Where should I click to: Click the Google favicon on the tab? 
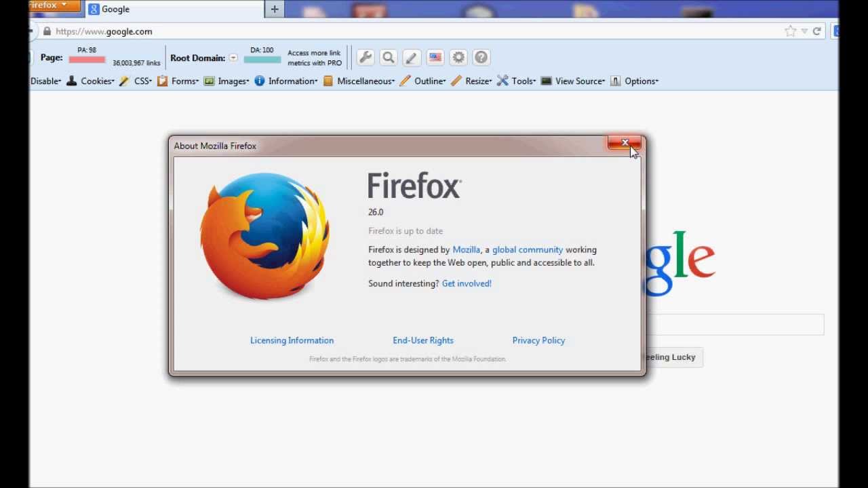tap(94, 9)
